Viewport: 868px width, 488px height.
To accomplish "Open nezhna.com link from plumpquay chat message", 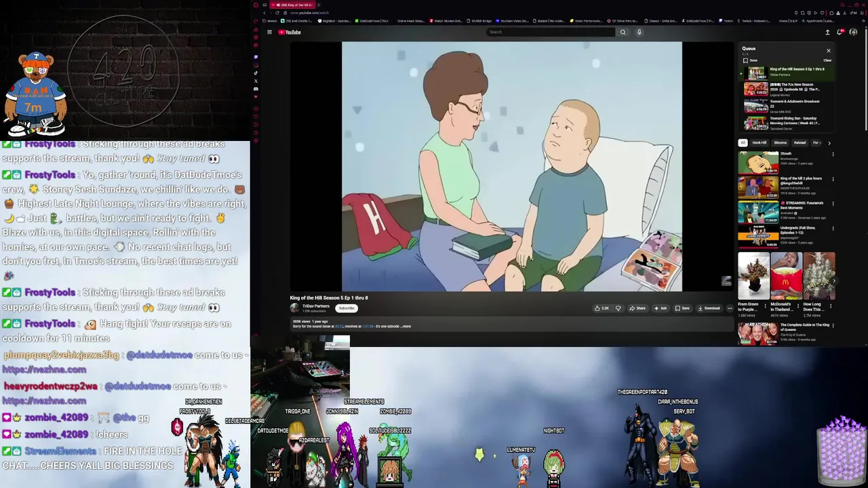I will coord(44,369).
